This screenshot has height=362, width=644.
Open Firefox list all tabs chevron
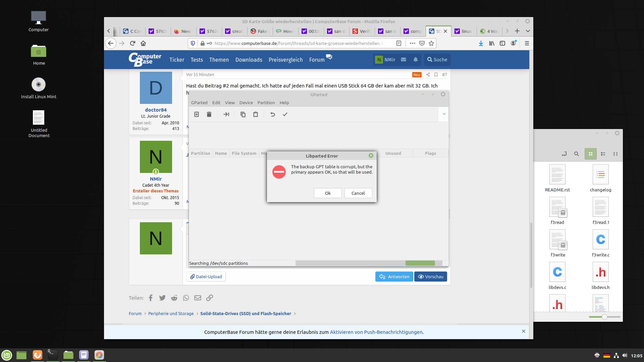click(528, 31)
